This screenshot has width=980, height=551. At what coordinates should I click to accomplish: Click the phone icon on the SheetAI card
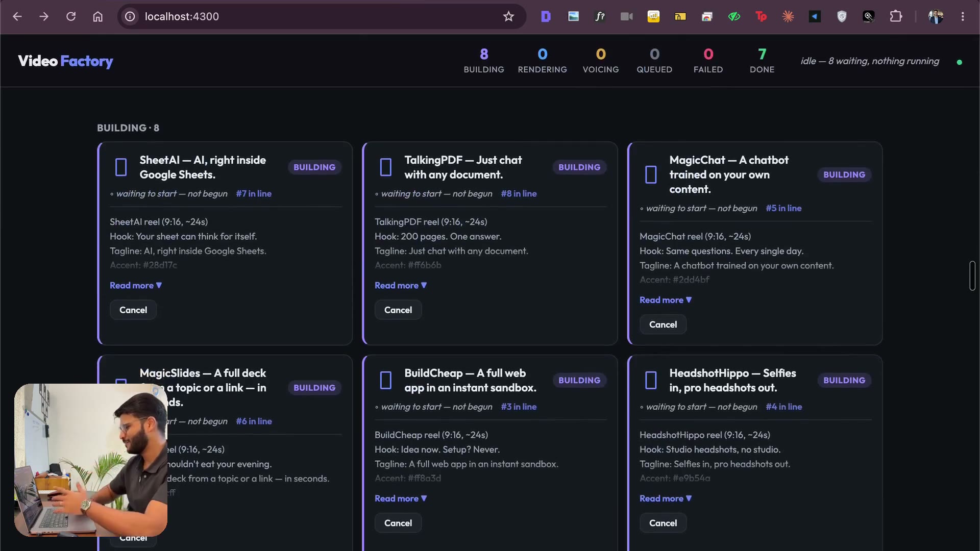(121, 167)
